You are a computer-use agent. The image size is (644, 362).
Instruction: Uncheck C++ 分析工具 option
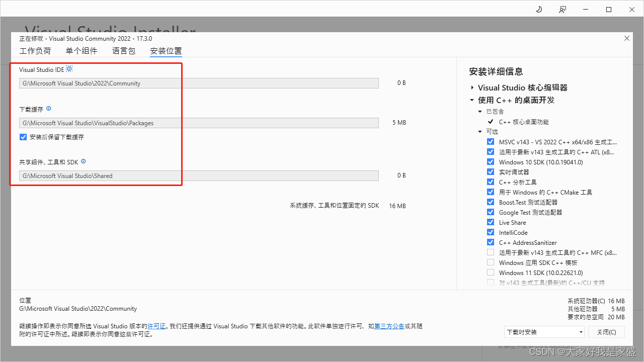click(x=491, y=182)
